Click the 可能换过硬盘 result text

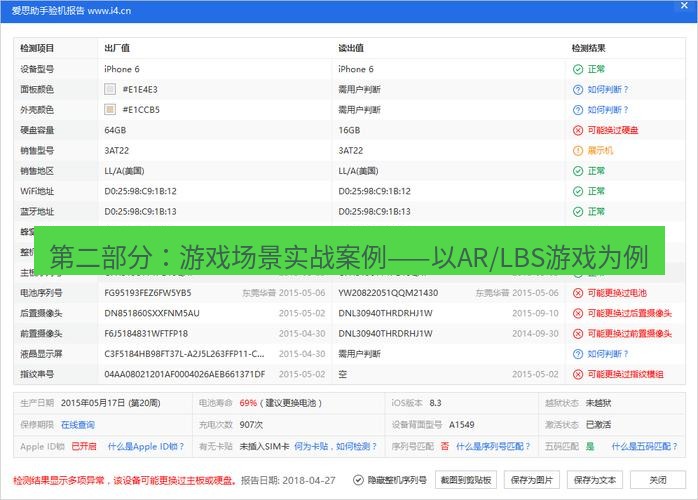[613, 130]
